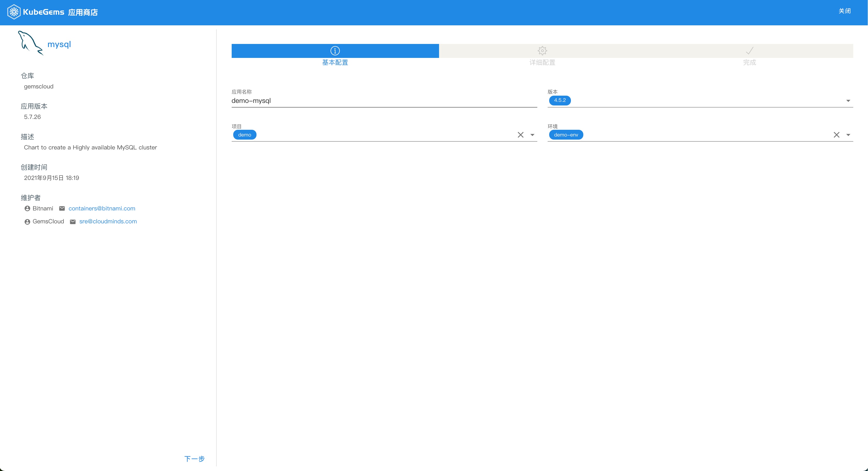Click the 创建时间 label
Viewport: 868px width, 471px height.
34,168
